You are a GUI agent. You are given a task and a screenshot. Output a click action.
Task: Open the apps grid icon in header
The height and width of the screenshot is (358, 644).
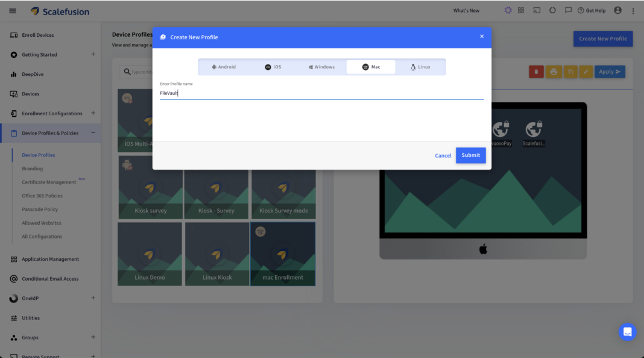521,11
